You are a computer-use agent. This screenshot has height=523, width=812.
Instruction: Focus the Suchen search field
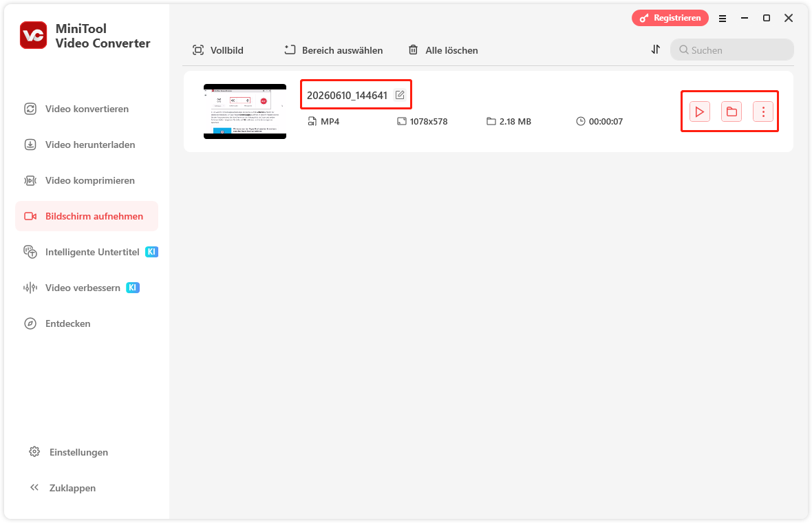click(x=731, y=50)
